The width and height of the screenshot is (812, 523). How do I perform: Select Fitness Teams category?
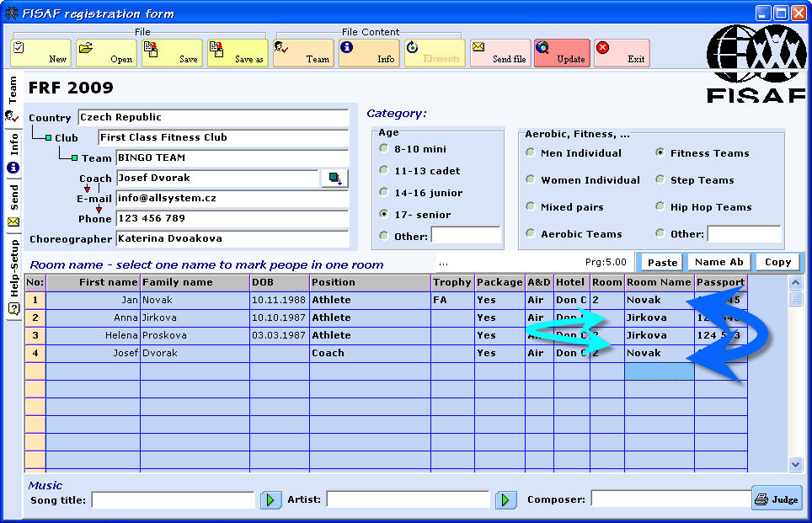(660, 152)
